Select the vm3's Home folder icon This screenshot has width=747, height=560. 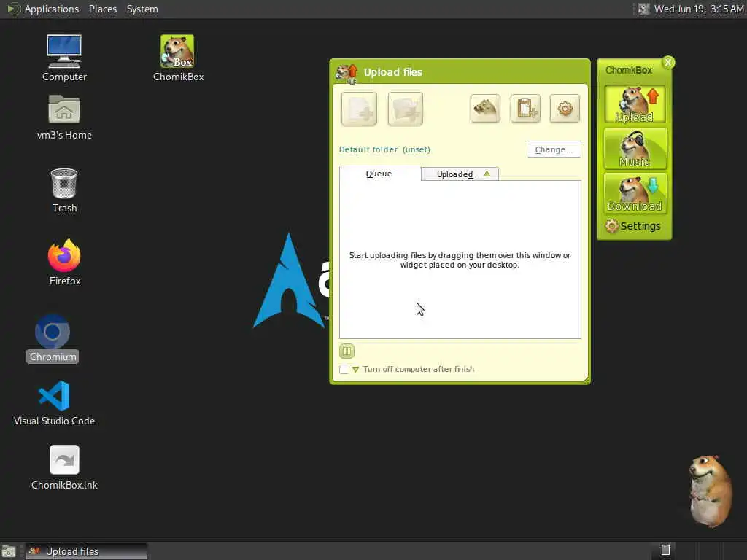64,117
